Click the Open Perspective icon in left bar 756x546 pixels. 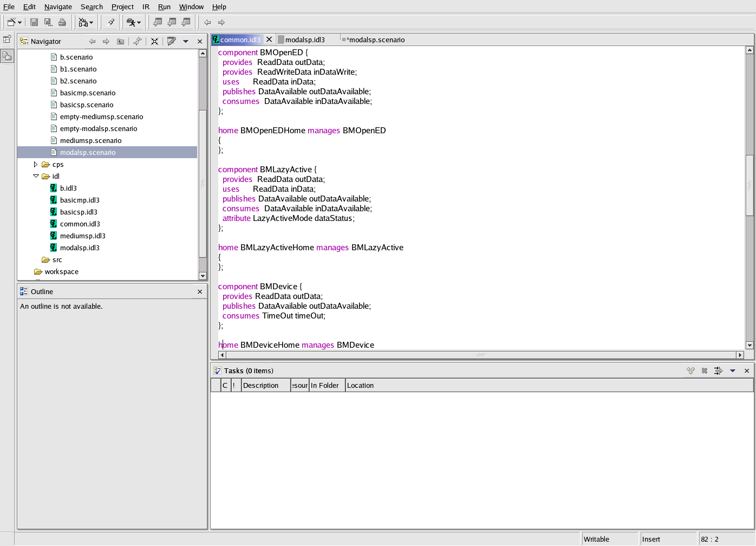(x=7, y=39)
